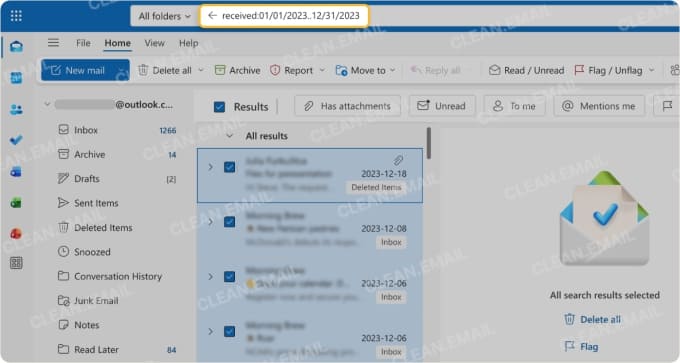Uncheck the Results select-all checkbox
The width and height of the screenshot is (680, 363).
click(x=219, y=107)
